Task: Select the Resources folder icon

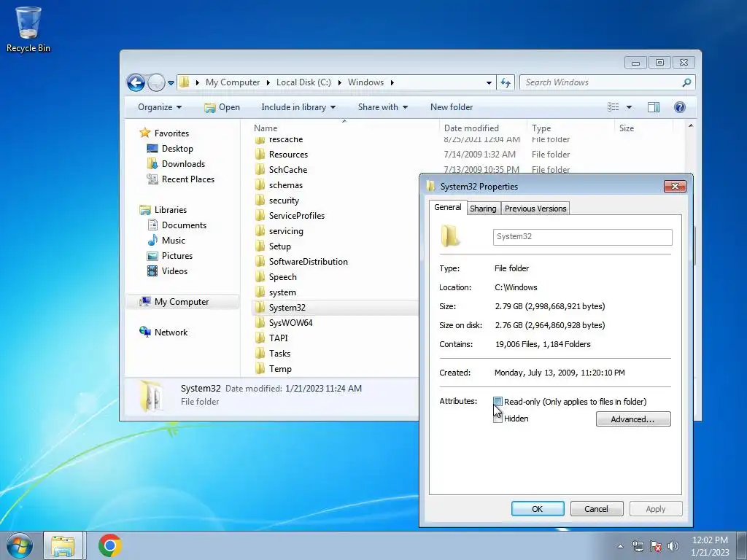Action: click(x=260, y=155)
